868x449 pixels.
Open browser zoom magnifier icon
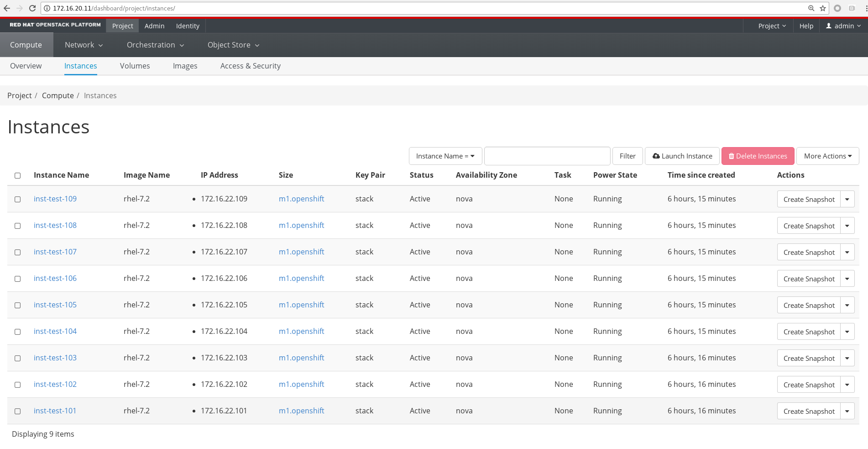(x=811, y=8)
